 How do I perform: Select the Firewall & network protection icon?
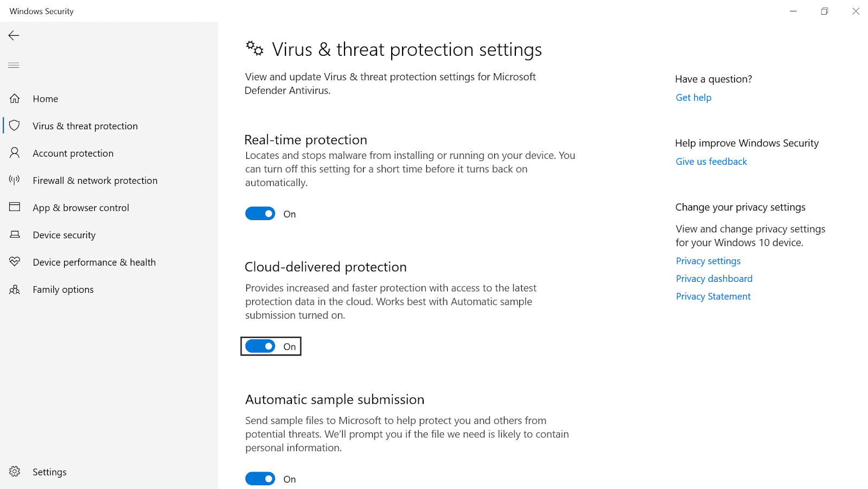coord(14,180)
